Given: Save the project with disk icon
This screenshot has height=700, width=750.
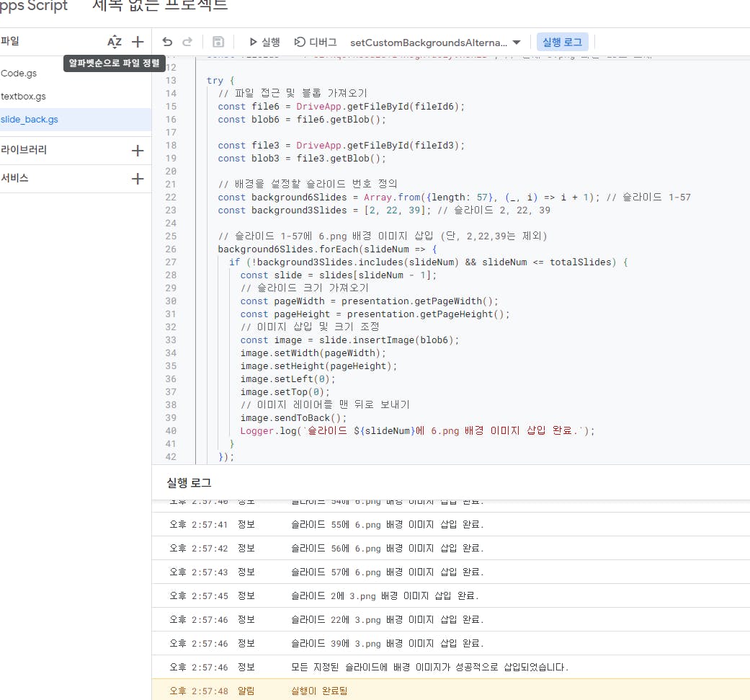Looking at the screenshot, I should tap(218, 42).
